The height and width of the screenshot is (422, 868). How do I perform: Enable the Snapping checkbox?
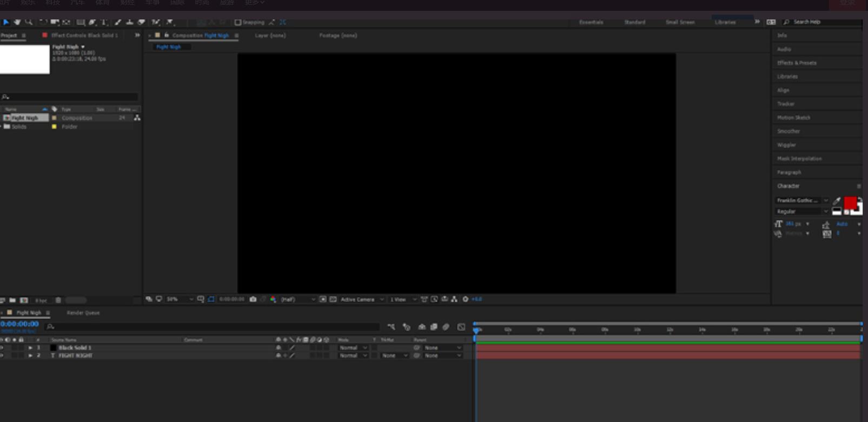click(x=238, y=22)
